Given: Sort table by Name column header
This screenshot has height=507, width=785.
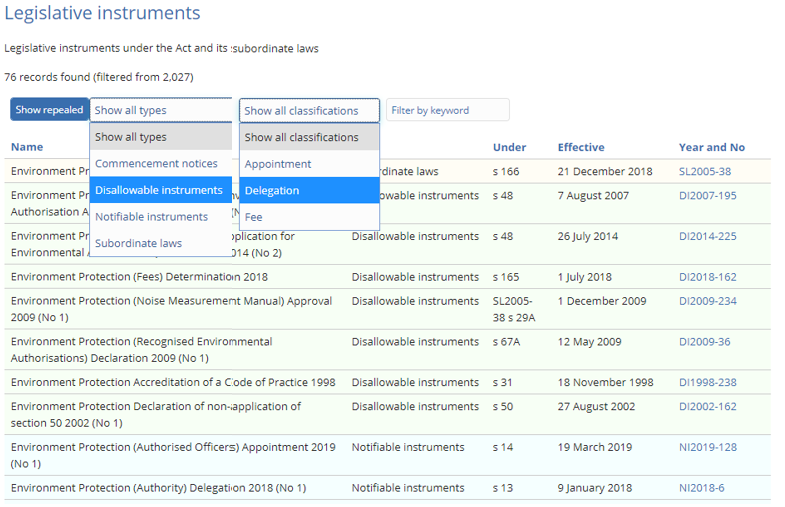Looking at the screenshot, I should tap(27, 147).
